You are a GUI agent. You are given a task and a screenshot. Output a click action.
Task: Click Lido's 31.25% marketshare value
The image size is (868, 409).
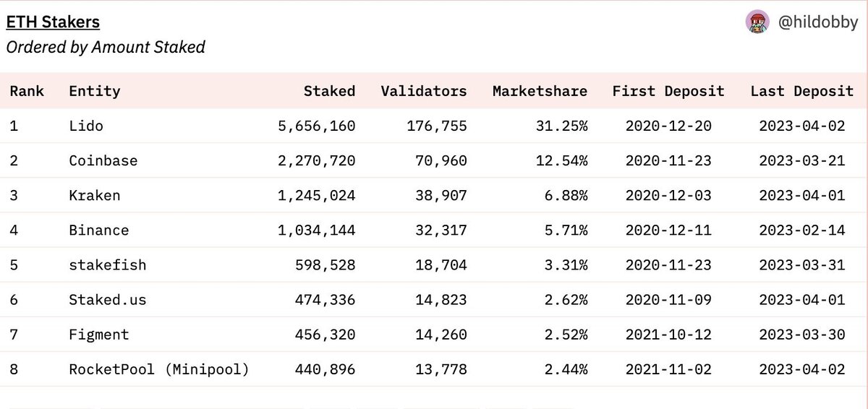click(561, 126)
